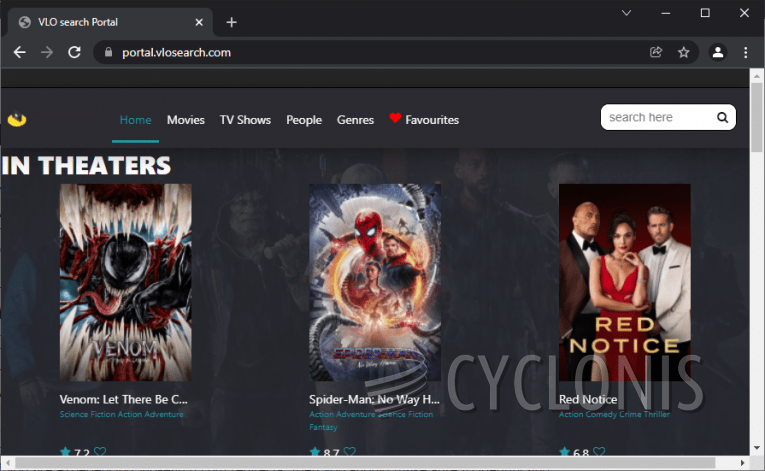The width and height of the screenshot is (765, 471).
Task: Reload the page with refresh icon
Action: click(74, 52)
